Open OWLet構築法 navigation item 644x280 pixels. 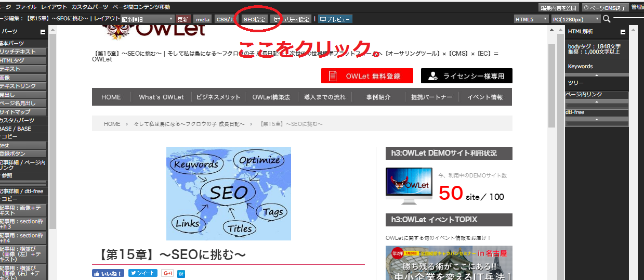[x=271, y=97]
